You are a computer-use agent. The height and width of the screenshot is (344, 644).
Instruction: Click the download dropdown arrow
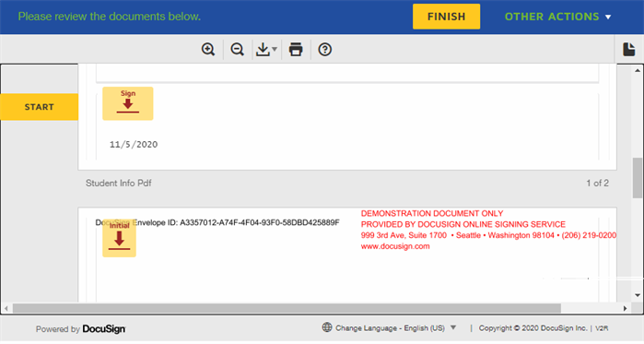[275, 49]
